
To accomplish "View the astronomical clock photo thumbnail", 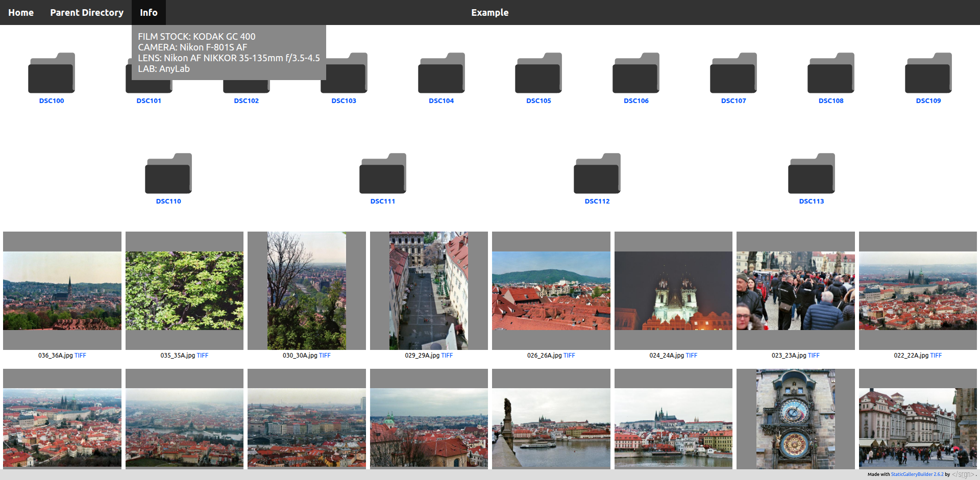I will point(795,419).
